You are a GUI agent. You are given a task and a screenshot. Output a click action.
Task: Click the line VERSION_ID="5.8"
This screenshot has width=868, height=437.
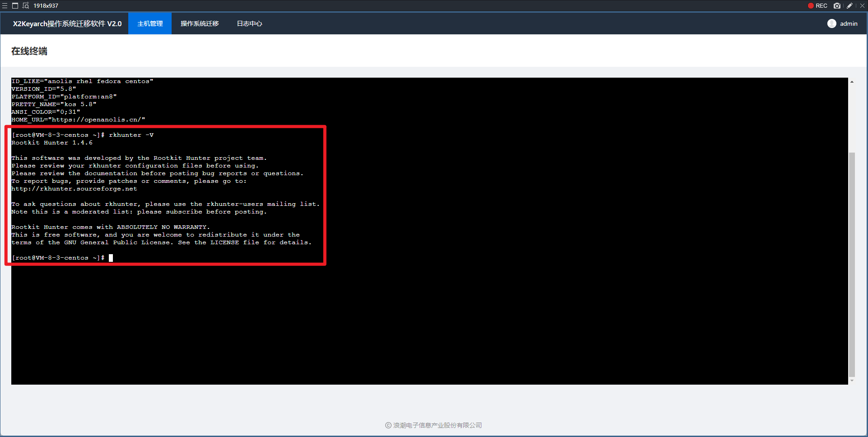(x=44, y=89)
